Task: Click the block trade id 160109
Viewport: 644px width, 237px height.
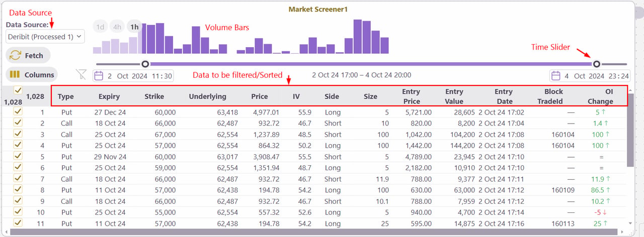Action: click(562, 189)
